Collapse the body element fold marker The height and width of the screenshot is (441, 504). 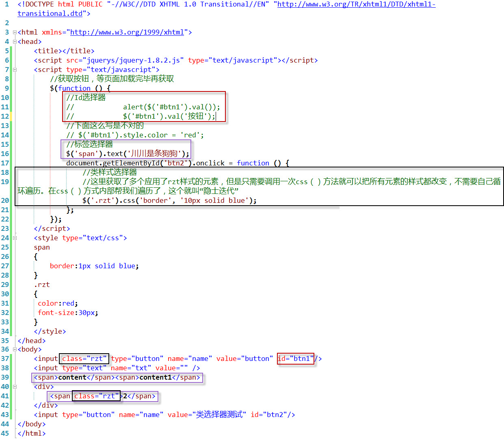click(15, 349)
